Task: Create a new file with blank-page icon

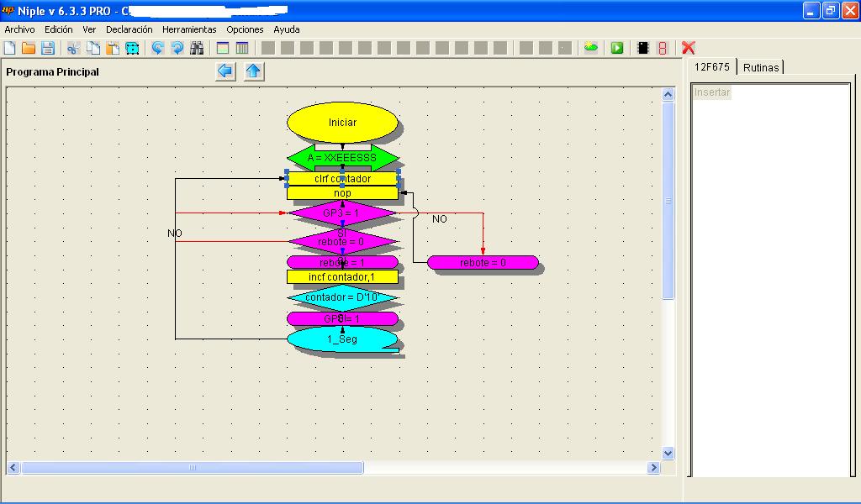Action: [x=9, y=48]
